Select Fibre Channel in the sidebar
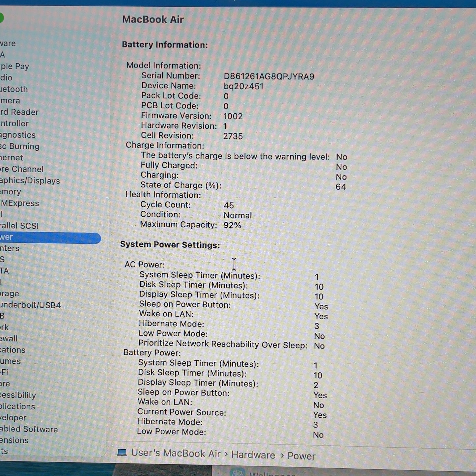This screenshot has height=476, width=476. click(22, 169)
